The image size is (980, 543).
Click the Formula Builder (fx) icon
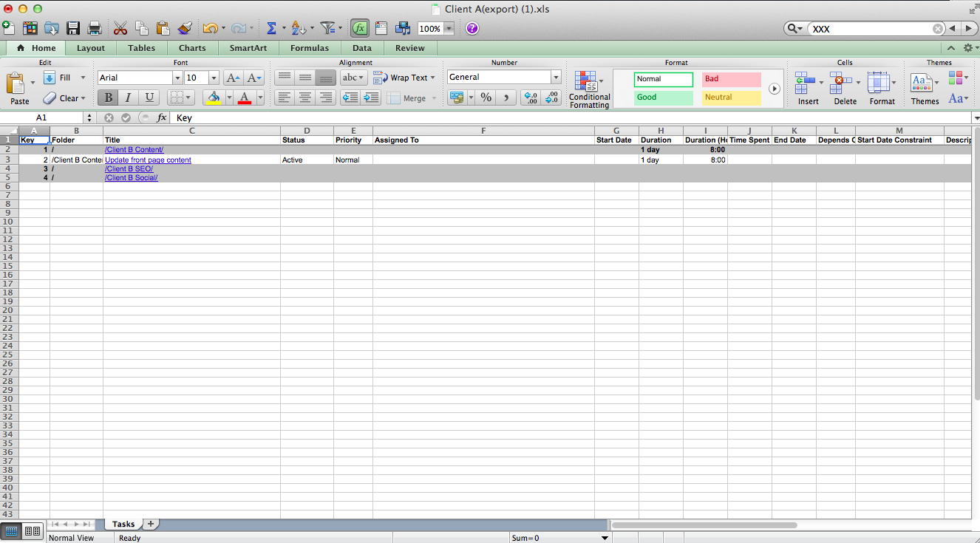click(360, 28)
